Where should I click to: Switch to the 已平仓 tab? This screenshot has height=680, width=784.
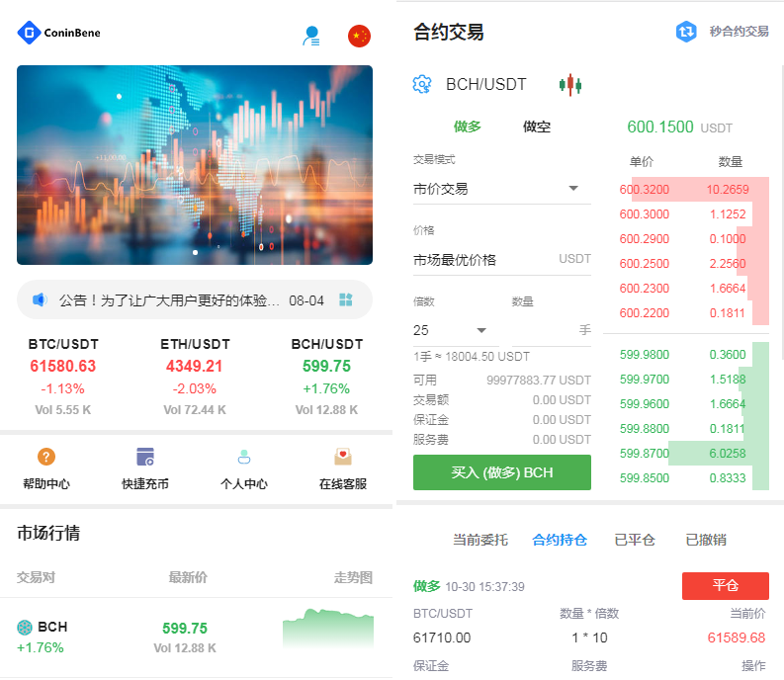point(635,540)
